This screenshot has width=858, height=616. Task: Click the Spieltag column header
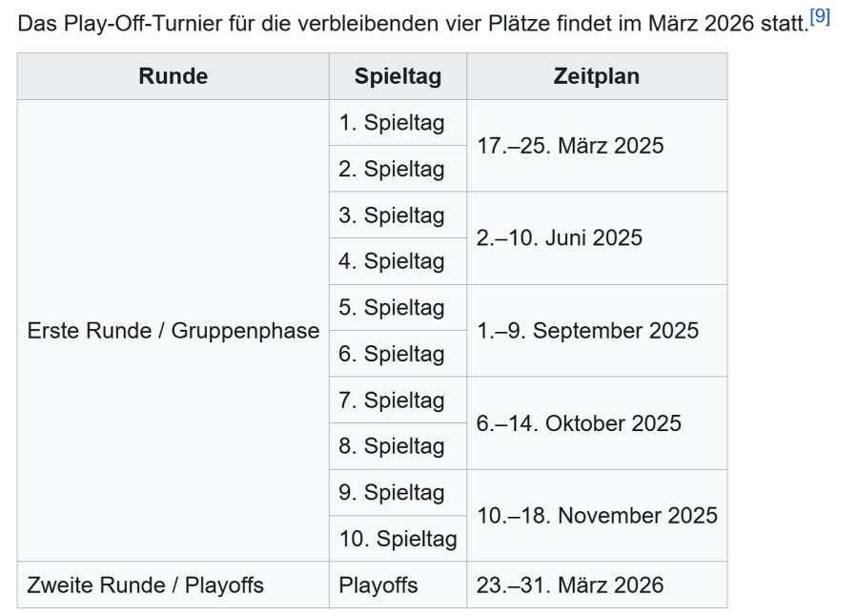[398, 76]
